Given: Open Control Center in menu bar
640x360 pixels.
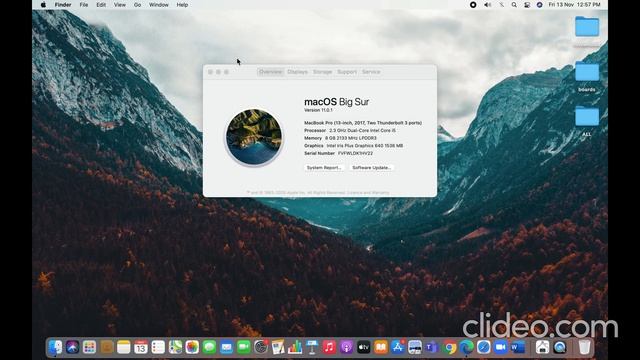Looking at the screenshot, I should coord(527,5).
